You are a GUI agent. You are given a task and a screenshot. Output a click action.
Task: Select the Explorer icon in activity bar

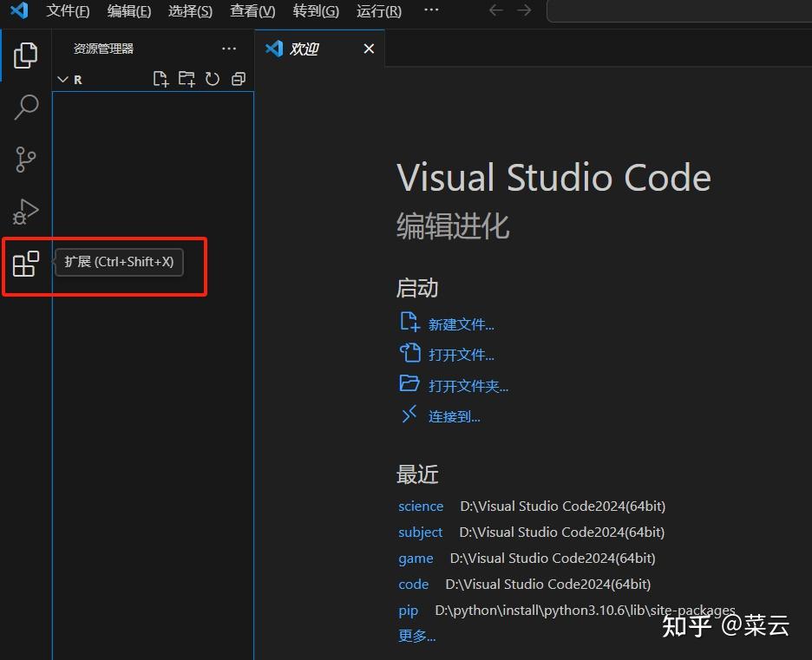(x=25, y=55)
